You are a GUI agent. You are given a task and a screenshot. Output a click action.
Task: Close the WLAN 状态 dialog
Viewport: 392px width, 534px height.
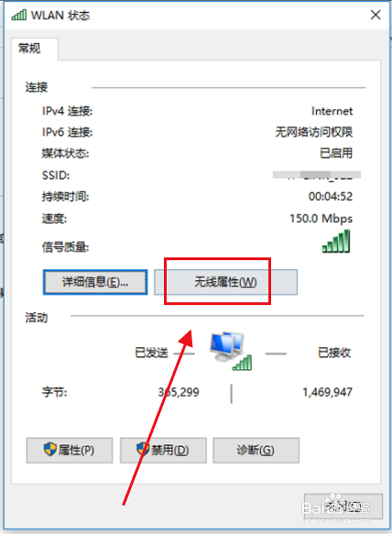(375, 15)
